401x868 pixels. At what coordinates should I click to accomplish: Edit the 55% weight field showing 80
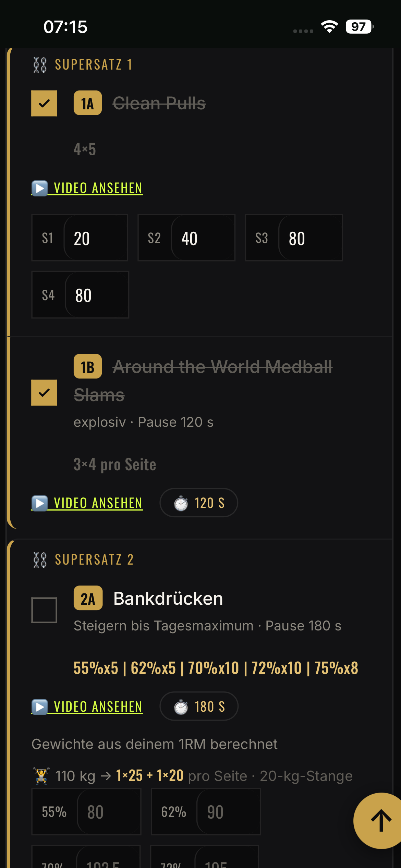(x=109, y=812)
